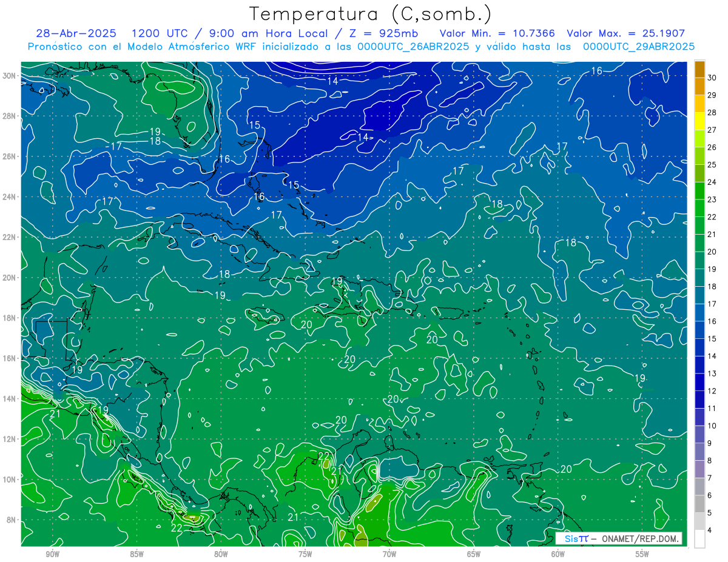Image resolution: width=728 pixels, height=562 pixels.
Task: Click the '1200 UTC' time label
Action: point(160,33)
